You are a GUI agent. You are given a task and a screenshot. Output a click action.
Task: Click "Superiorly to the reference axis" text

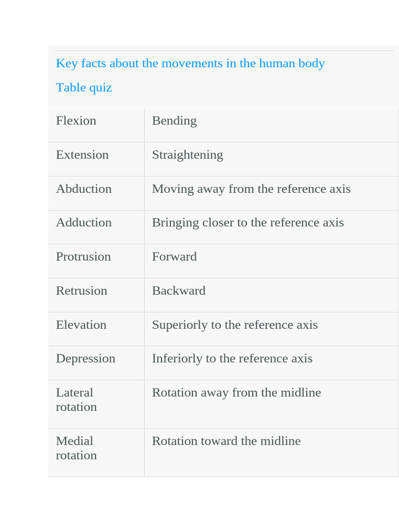(x=234, y=325)
